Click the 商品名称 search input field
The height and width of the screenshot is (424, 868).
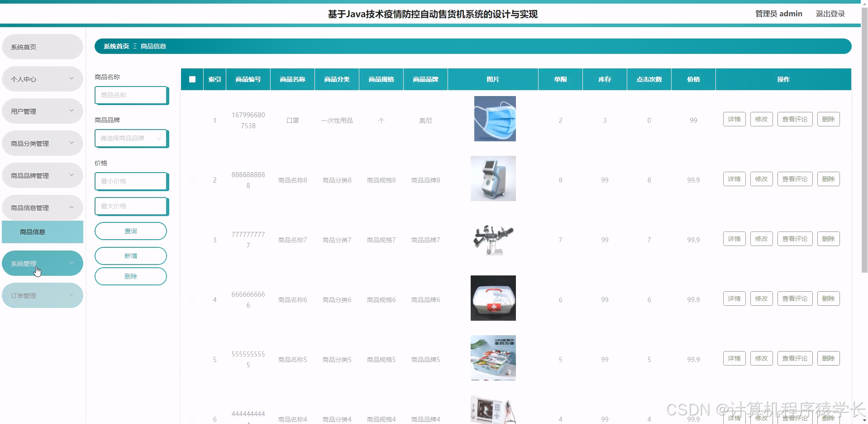click(131, 95)
